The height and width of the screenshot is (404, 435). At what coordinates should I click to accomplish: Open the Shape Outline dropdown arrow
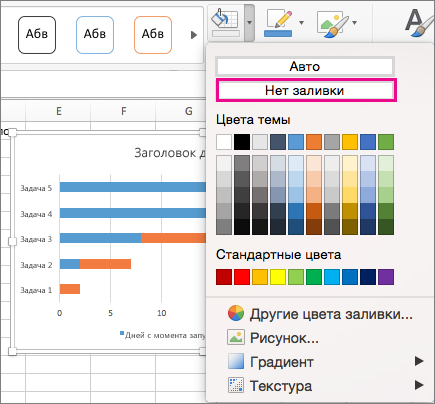(x=301, y=23)
